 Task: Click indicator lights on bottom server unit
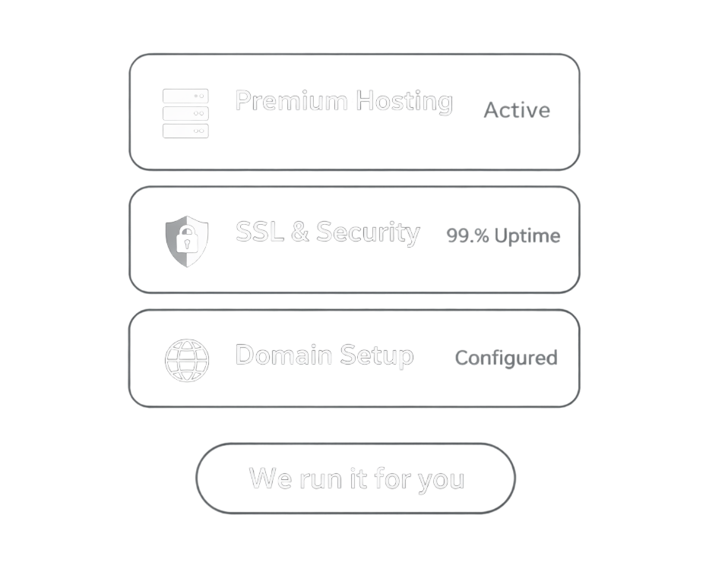(198, 131)
